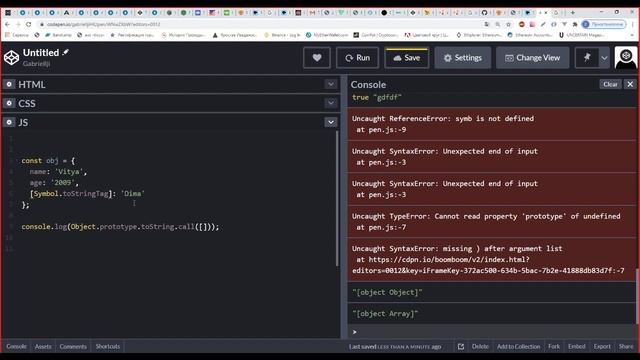Open JS editor settings gear

coord(9,122)
